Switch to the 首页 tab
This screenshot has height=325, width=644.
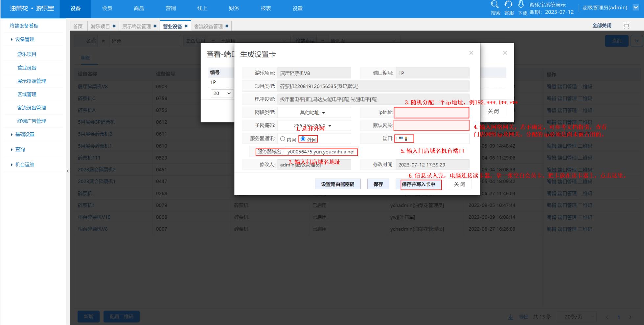[78, 26]
